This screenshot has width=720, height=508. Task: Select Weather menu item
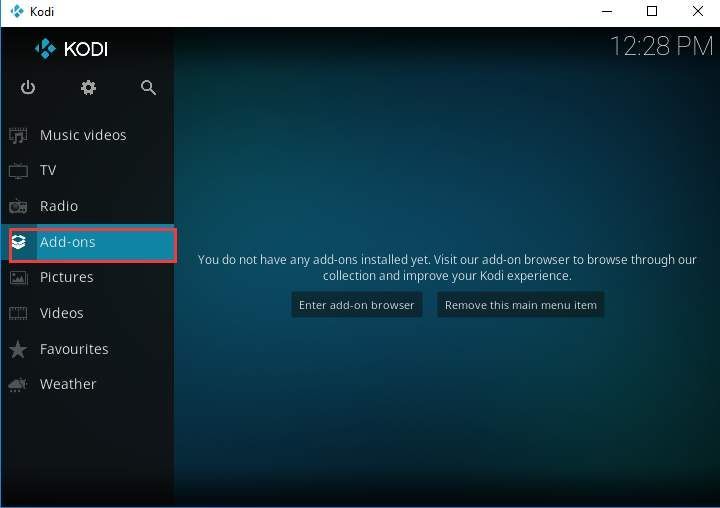[87, 384]
